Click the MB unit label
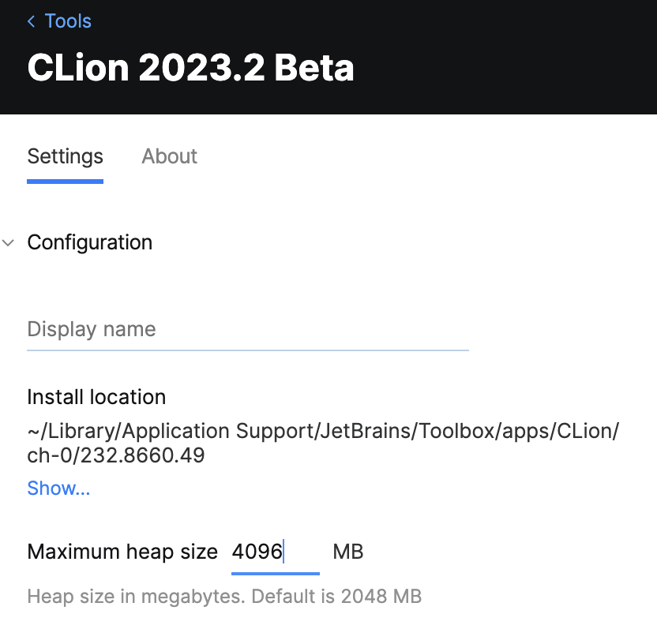Image resolution: width=657 pixels, height=644 pixels. point(348,552)
